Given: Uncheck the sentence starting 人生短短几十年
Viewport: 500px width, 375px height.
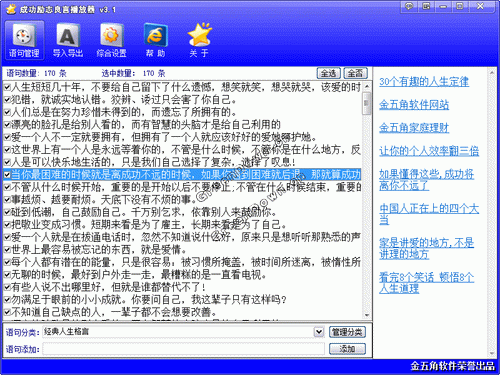Looking at the screenshot, I should [7, 87].
